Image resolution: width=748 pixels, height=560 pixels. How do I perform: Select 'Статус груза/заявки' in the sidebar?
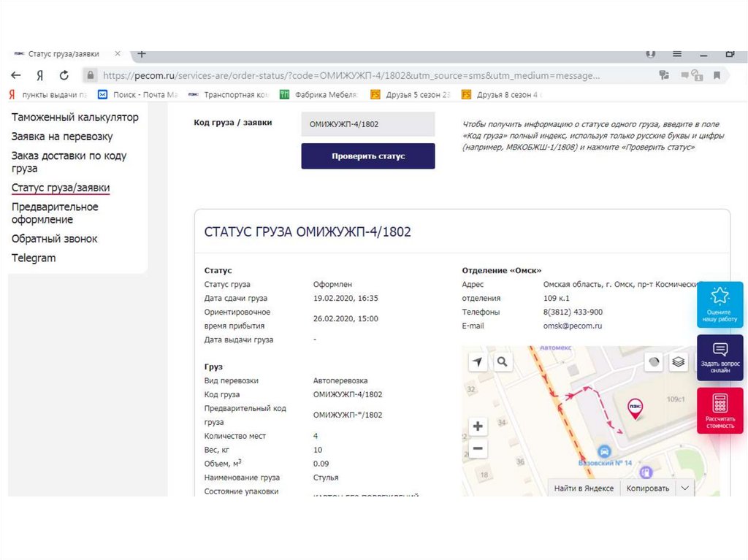click(61, 188)
